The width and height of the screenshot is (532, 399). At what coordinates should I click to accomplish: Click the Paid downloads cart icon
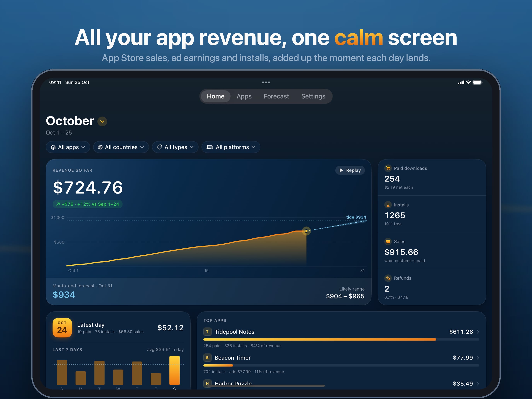(388, 168)
